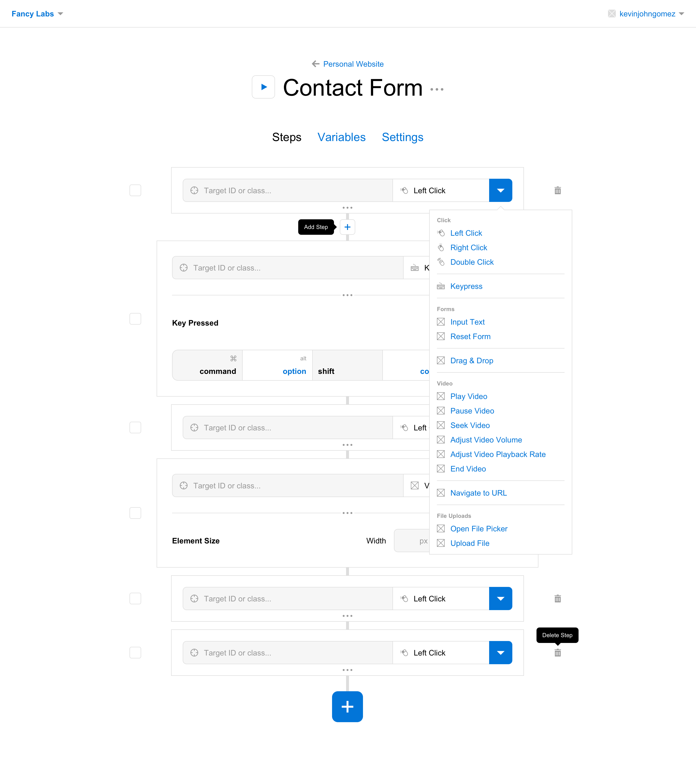696x784 pixels.
Task: Check the first step's selection checkbox
Action: coord(135,190)
